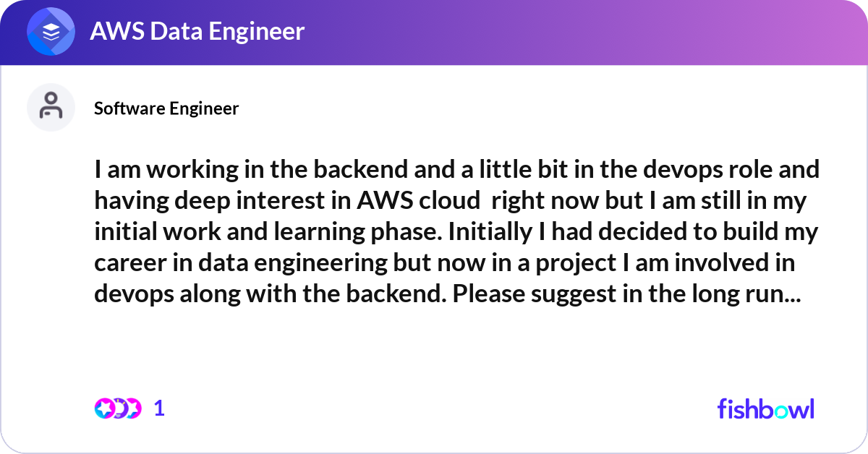Viewport: 868px width, 454px height.
Task: Click the Fishbowl bowl logo icon in header
Action: pos(51,31)
